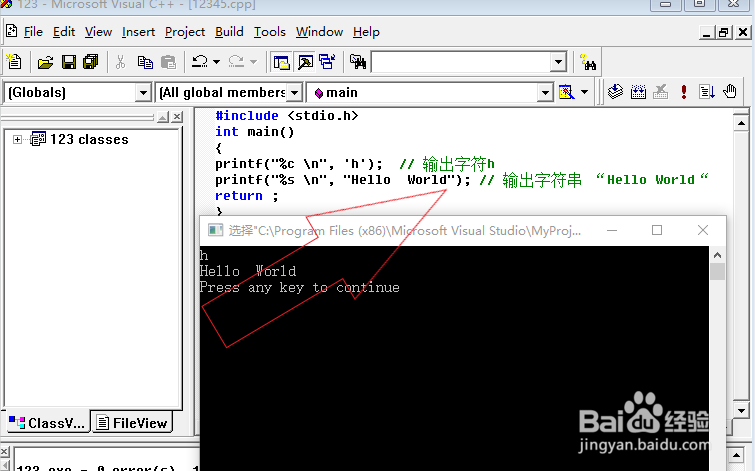The width and height of the screenshot is (755, 471).
Task: Click the console window system menu icon
Action: coord(215,230)
